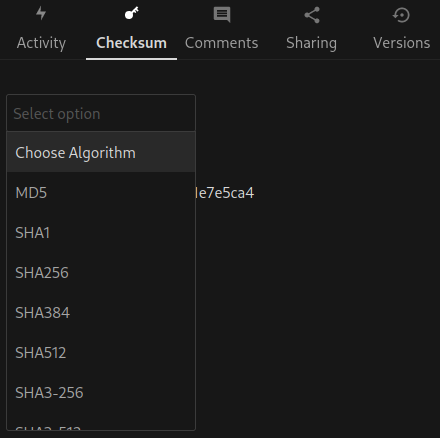Screen dimensions: 440x438
Task: Choose MD5 from the algorithm list
Action: click(101, 193)
